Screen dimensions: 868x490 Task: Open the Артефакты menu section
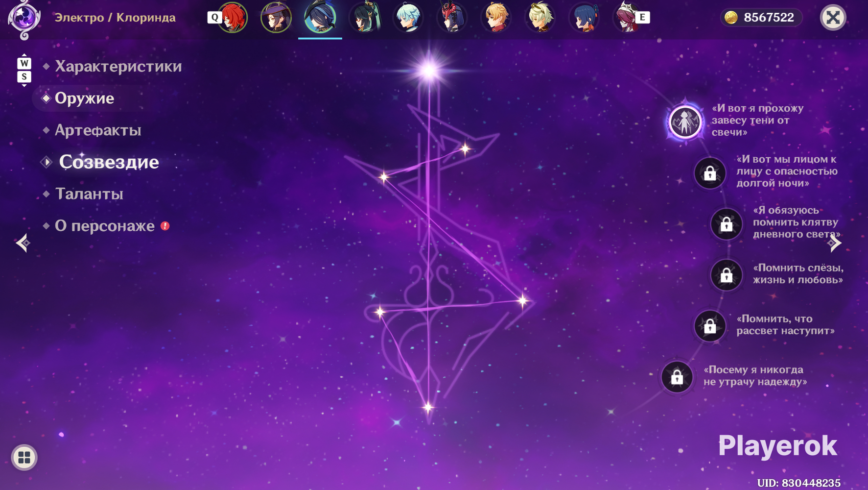[98, 130]
